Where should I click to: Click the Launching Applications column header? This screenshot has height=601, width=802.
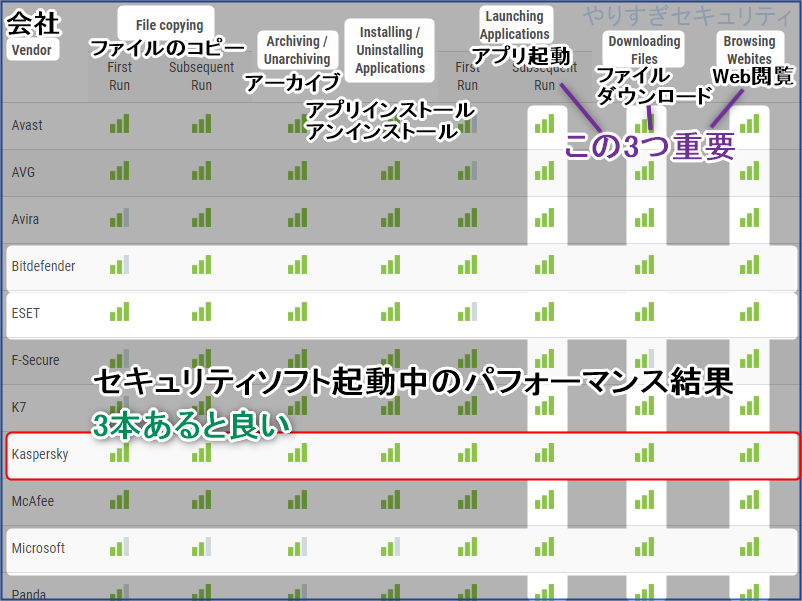(x=514, y=25)
